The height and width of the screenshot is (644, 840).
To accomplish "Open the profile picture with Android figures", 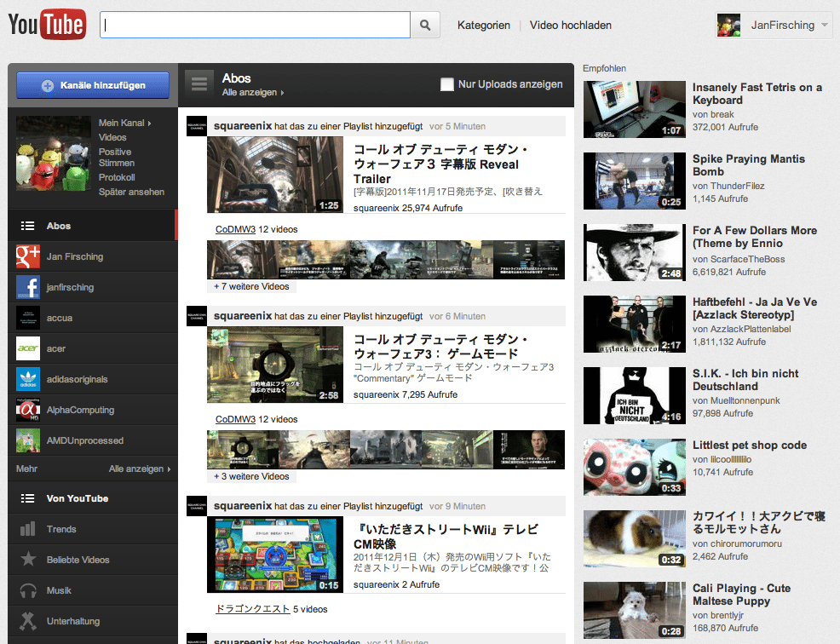I will [x=54, y=154].
